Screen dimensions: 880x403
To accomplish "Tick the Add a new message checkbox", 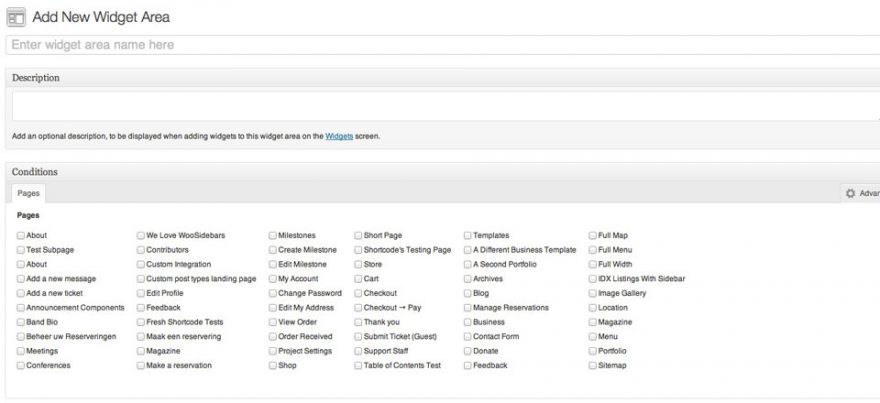I will coord(21,279).
